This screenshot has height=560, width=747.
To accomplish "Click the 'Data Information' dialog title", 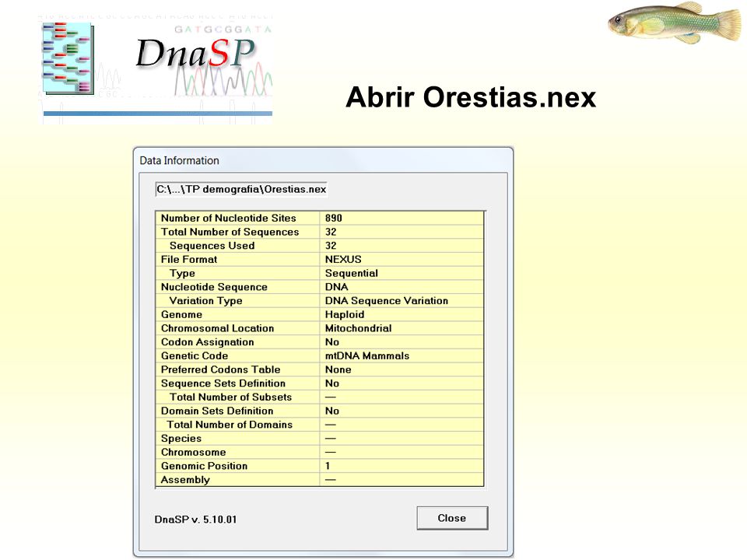I will (x=179, y=160).
